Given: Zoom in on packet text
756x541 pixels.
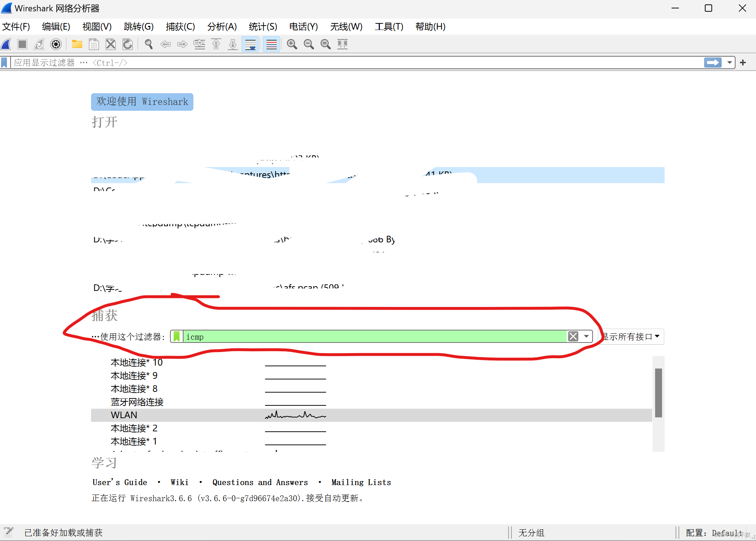Looking at the screenshot, I should tap(292, 44).
